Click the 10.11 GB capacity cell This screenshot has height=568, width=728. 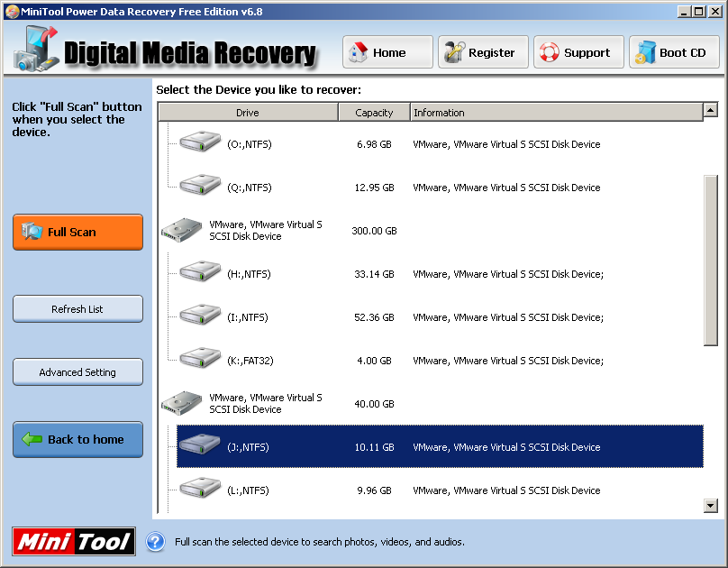374,447
